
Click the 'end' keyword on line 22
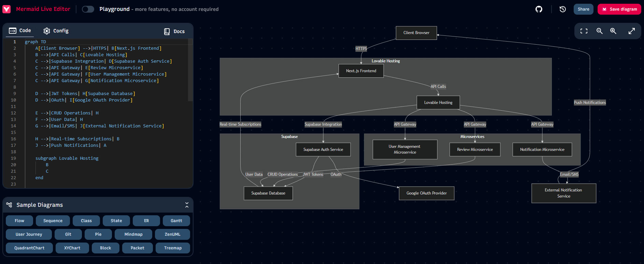coord(39,178)
